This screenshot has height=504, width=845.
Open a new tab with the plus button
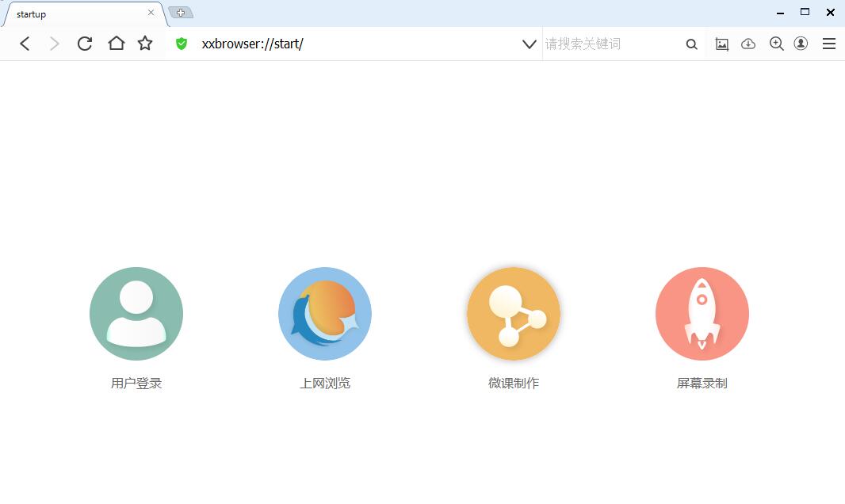coord(182,12)
